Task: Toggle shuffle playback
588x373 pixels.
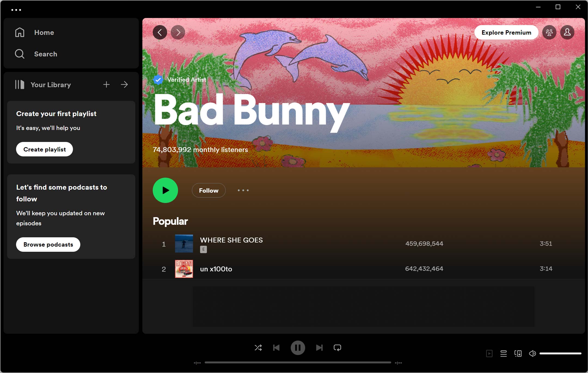Action: (258, 348)
